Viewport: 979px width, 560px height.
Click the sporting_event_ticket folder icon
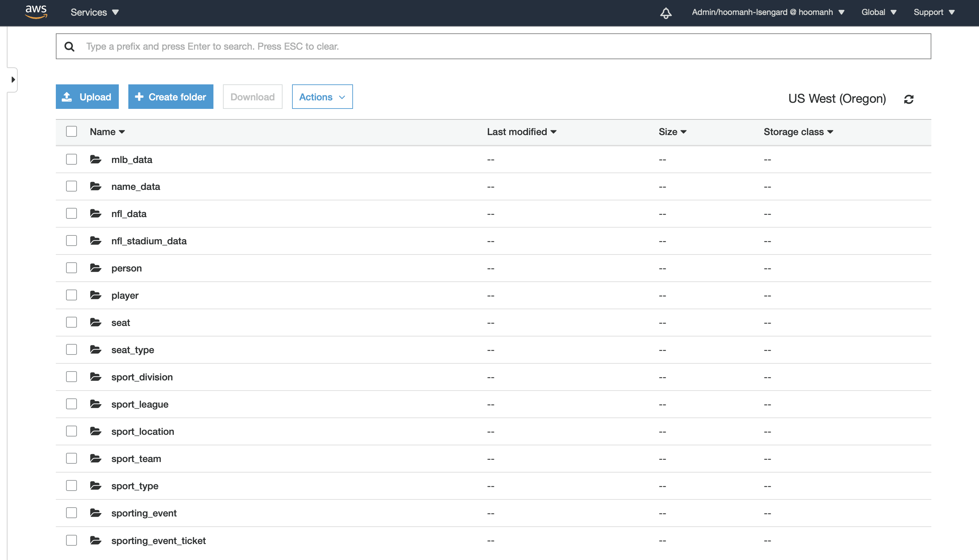[95, 540]
